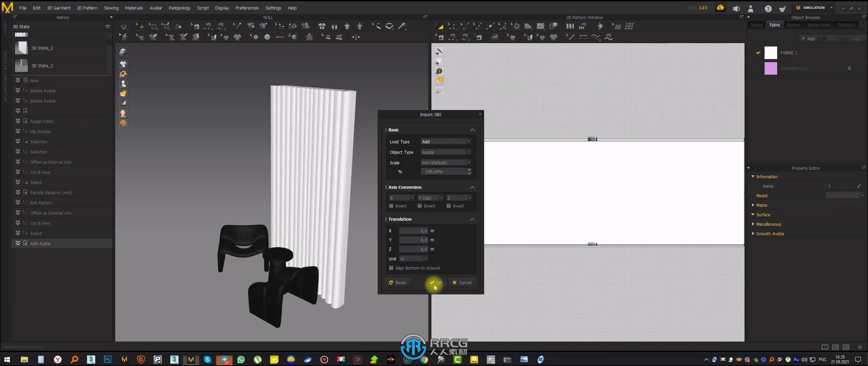Toggle Align Bottom to Ground checkbox
The height and width of the screenshot is (366, 868).
point(391,268)
